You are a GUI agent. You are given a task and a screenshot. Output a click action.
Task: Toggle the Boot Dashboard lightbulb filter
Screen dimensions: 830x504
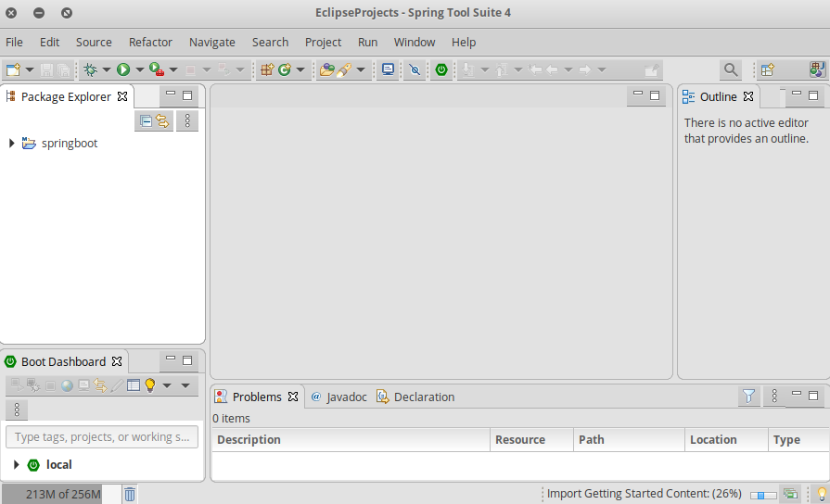coord(149,385)
